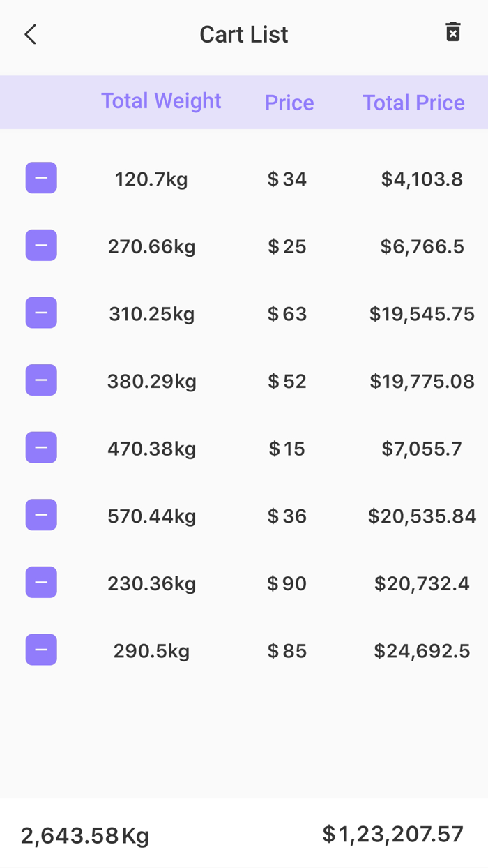Select the Total Weight column header

point(161,101)
